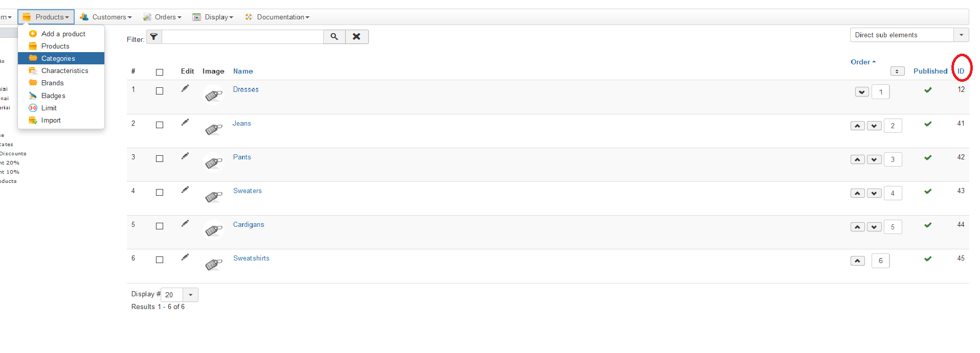This screenshot has height=353, width=980.
Task: Click the edit pencil for Dresses
Action: point(185,88)
